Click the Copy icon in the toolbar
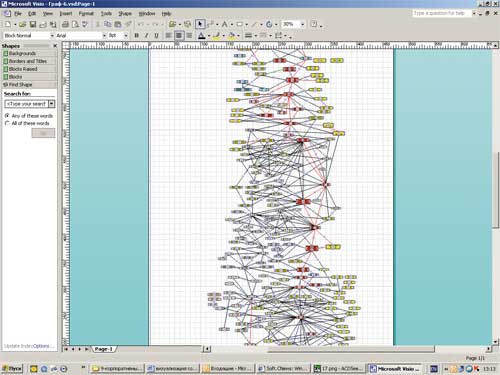Screen dimensions: 500x375 [x=108, y=24]
